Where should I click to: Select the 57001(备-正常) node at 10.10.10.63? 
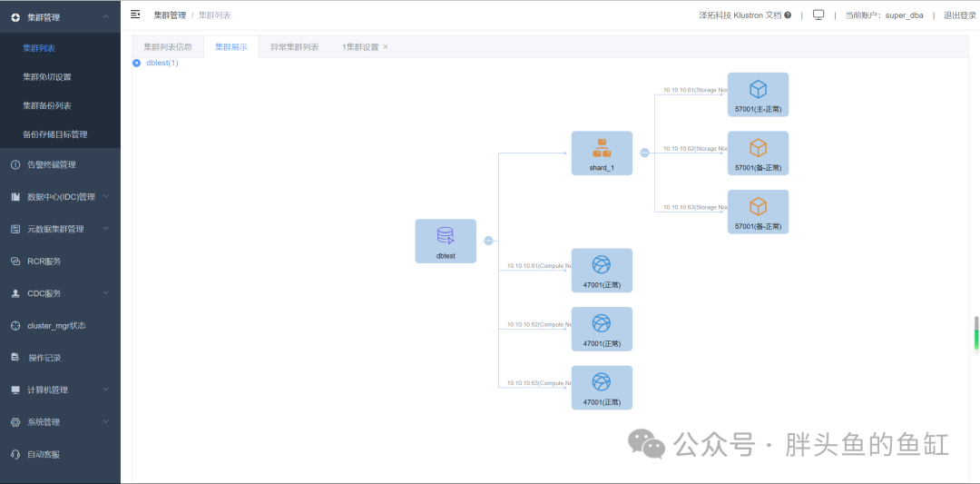[758, 212]
